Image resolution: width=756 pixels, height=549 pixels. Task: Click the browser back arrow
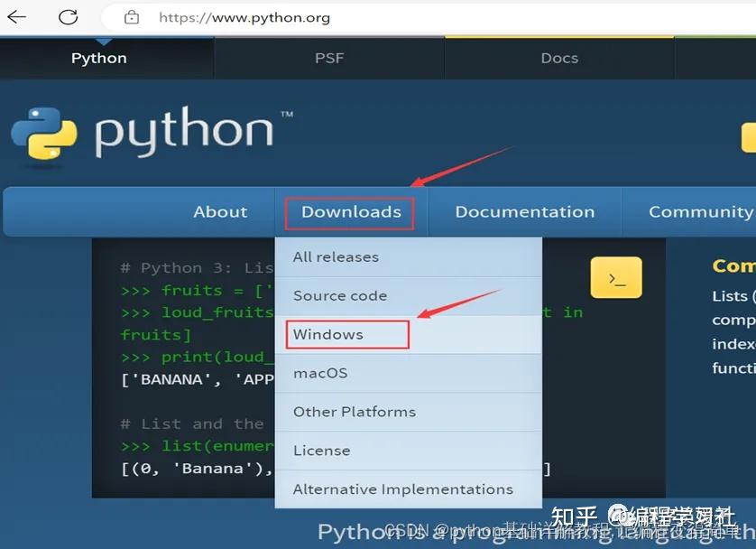16,16
